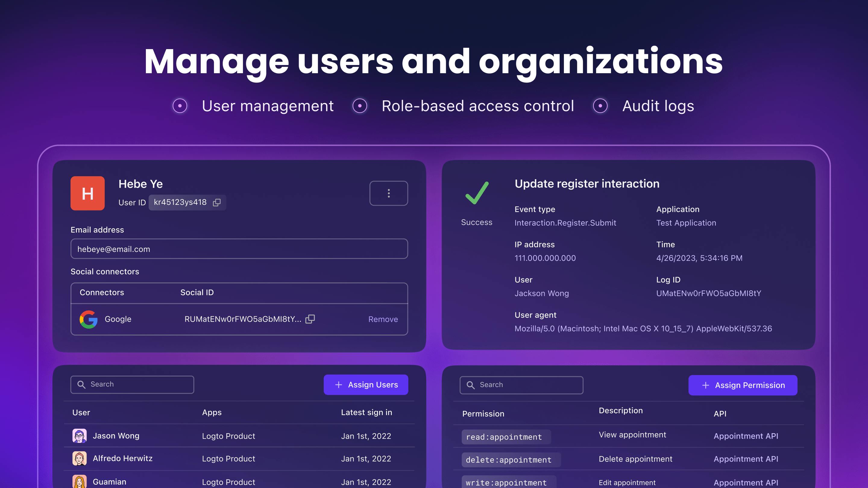Click Alfredo Herwitz's avatar
The image size is (868, 488).
click(x=80, y=458)
